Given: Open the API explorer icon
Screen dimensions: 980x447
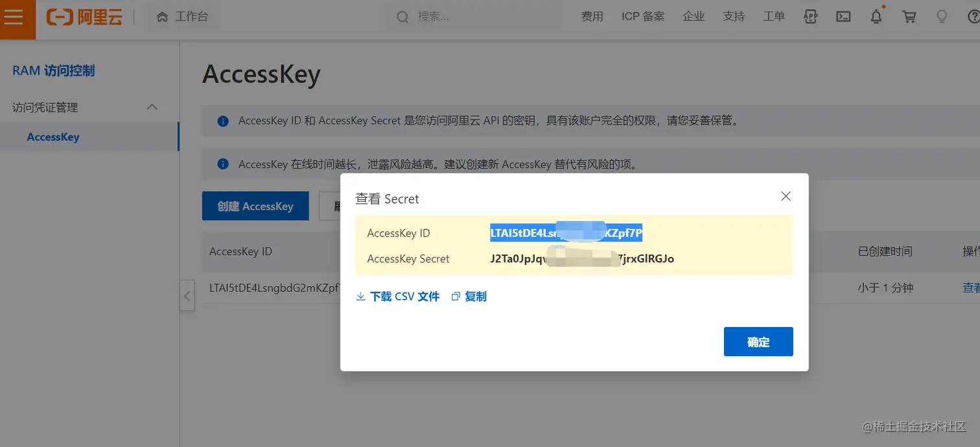Looking at the screenshot, I should click(x=810, y=17).
